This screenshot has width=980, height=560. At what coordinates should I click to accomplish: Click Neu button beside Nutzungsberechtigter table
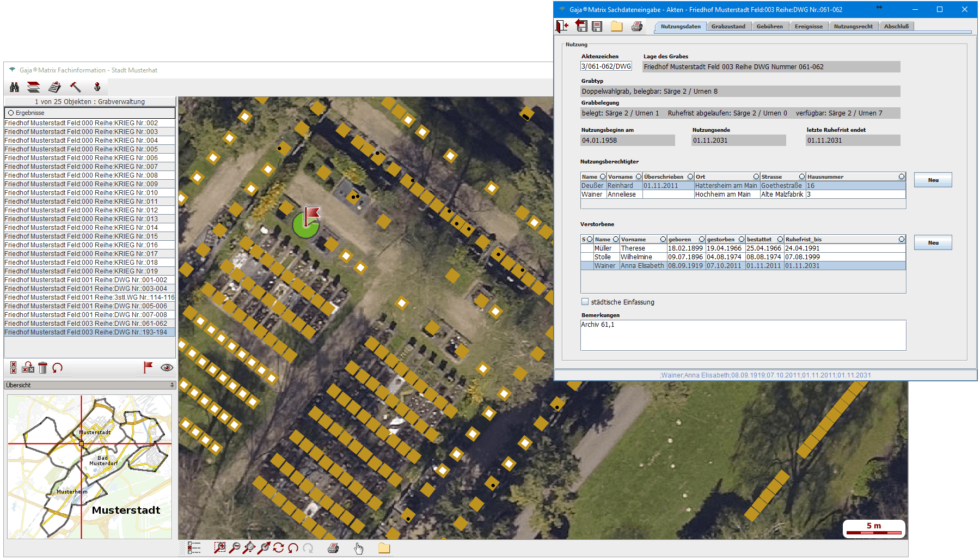933,180
